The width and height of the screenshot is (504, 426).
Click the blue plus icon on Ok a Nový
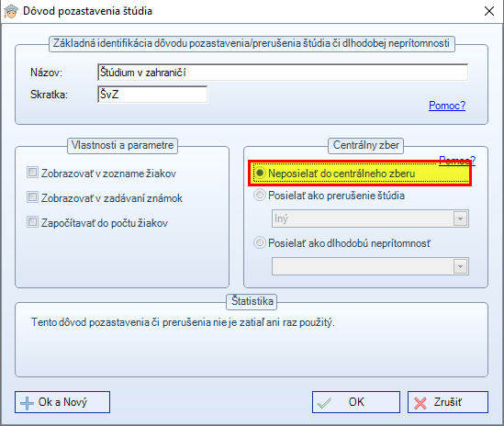27,403
